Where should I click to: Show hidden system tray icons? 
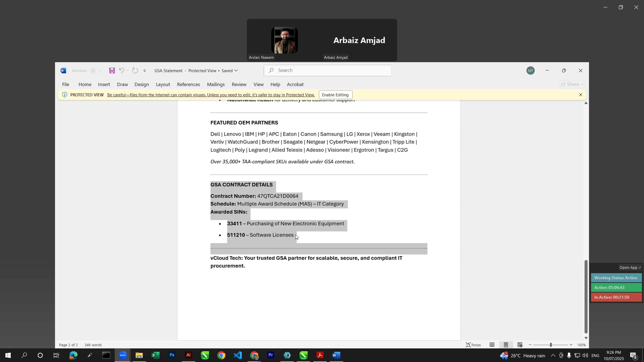coord(553,355)
